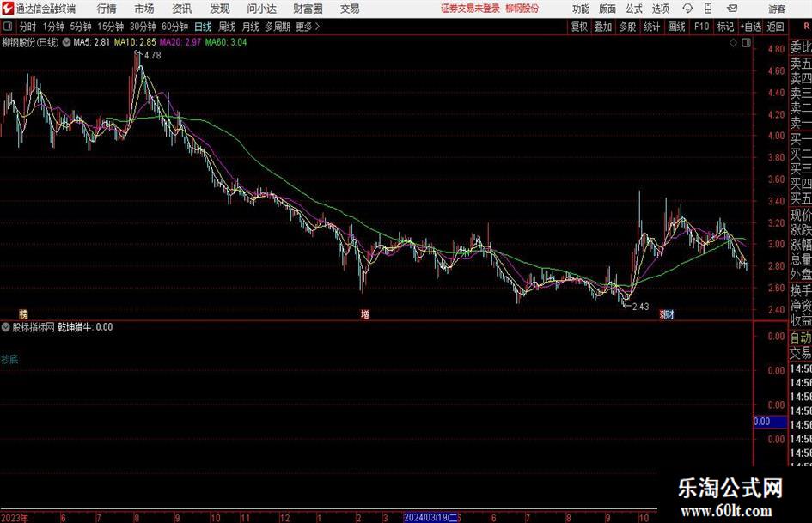Click the 增 marker below the chart
This screenshot has height=523, width=812.
(x=365, y=313)
